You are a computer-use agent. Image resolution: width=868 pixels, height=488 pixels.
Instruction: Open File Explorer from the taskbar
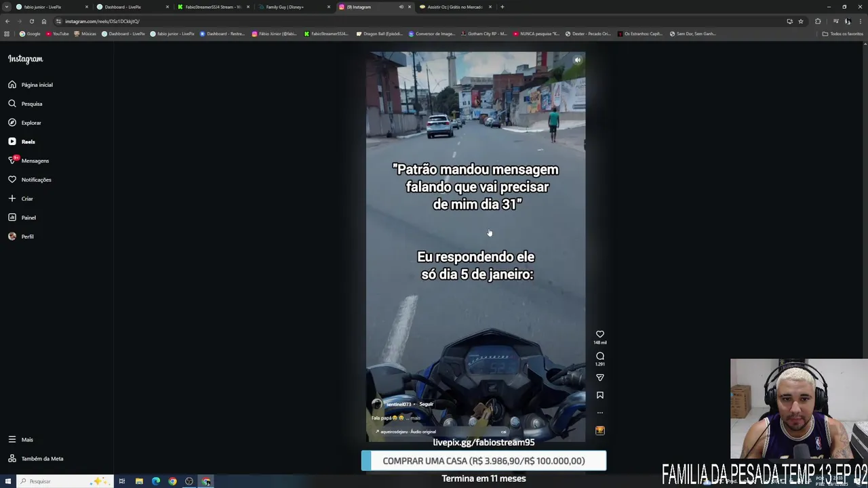tap(139, 481)
